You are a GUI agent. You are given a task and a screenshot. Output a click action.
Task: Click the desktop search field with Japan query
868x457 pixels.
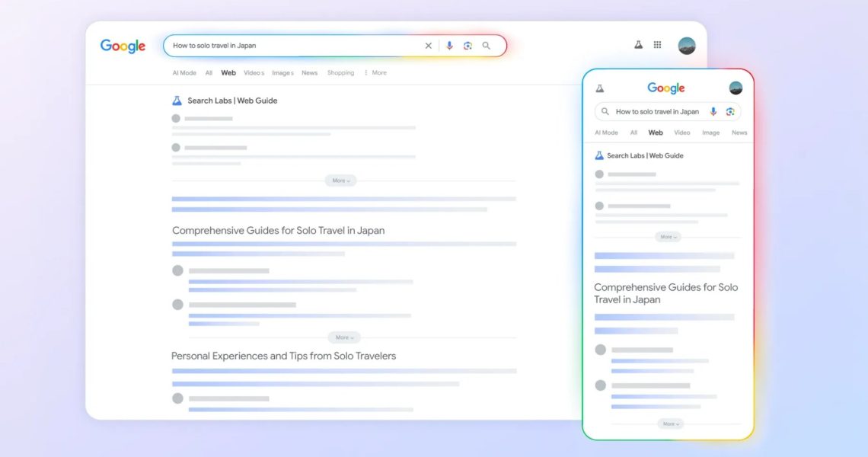click(x=335, y=46)
